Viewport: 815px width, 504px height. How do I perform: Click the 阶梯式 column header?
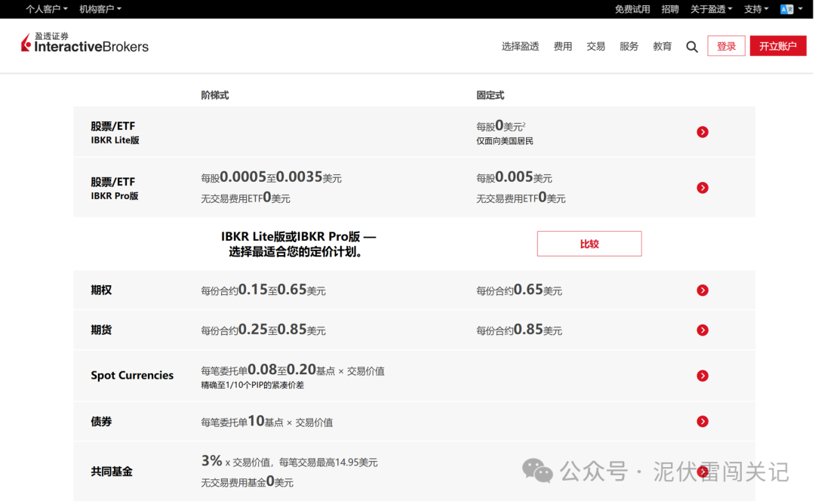coord(214,95)
